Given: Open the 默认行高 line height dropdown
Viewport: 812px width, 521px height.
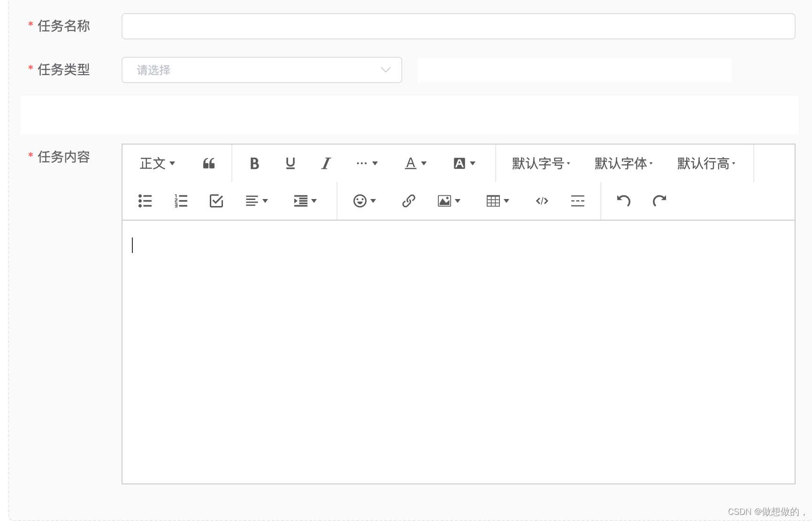Looking at the screenshot, I should 706,163.
